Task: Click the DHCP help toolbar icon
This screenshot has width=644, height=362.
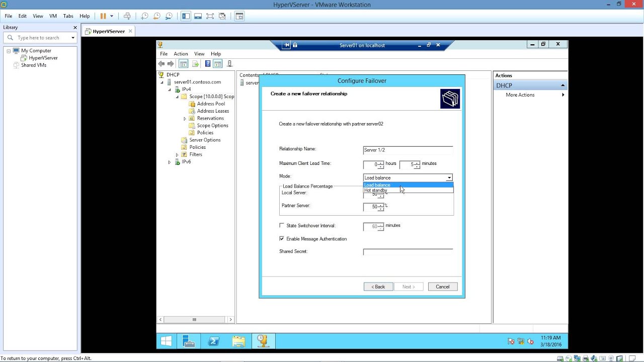Action: point(208,64)
